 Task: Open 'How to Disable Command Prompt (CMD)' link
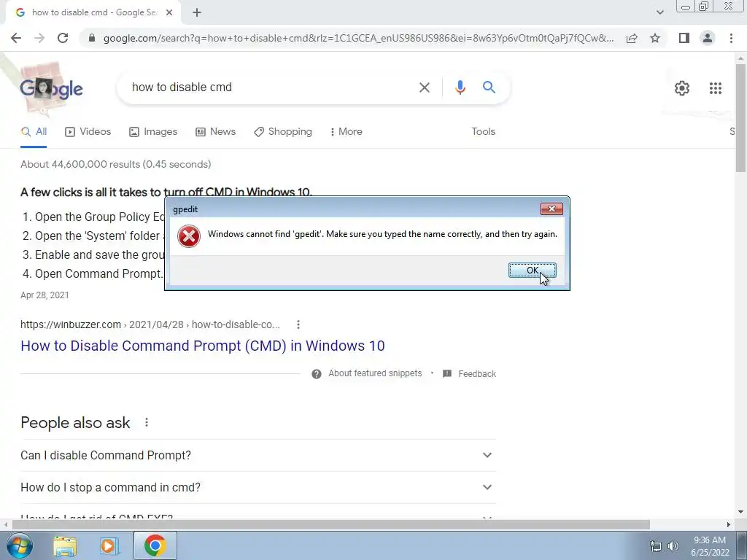(203, 346)
